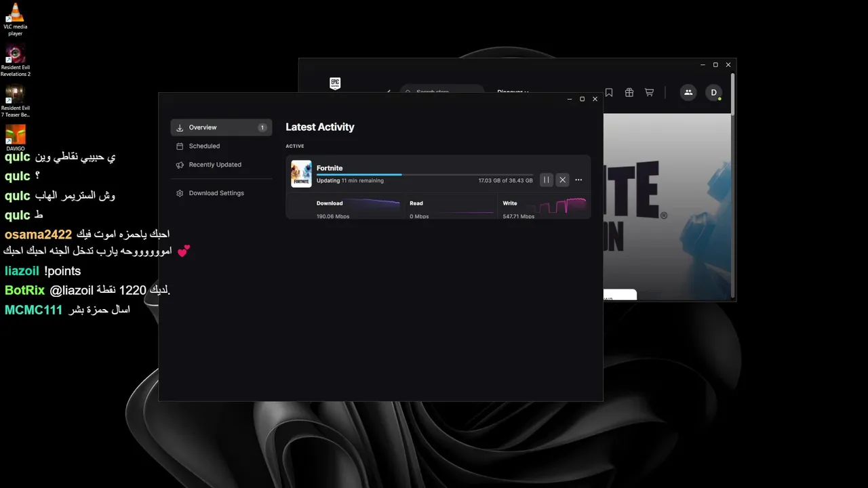Pause the Fortnite update
This screenshot has width=868, height=488.
[546, 180]
